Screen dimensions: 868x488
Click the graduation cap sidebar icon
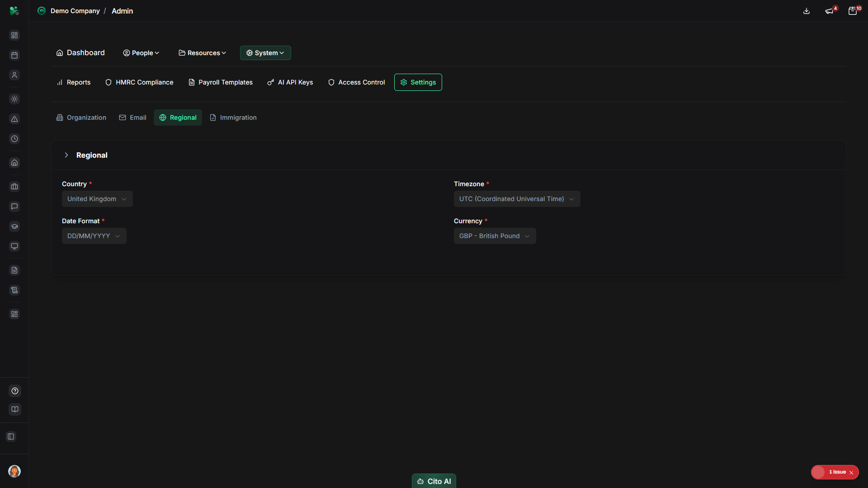tap(14, 226)
